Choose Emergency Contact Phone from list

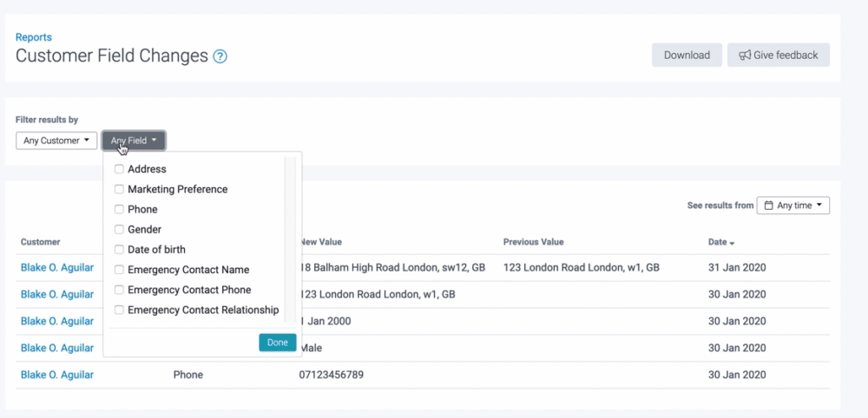tap(119, 290)
